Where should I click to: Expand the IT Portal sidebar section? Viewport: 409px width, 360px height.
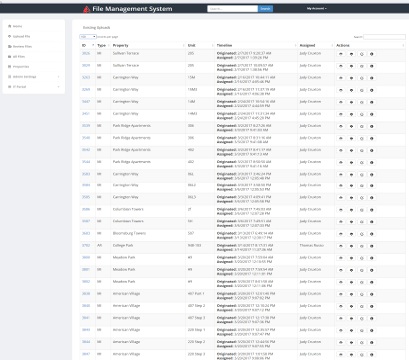(x=34, y=87)
